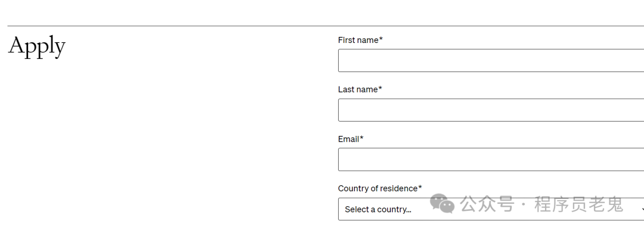Click the horizontal divider above Apply
The height and width of the screenshot is (230, 644).
pyautogui.click(x=326, y=26)
